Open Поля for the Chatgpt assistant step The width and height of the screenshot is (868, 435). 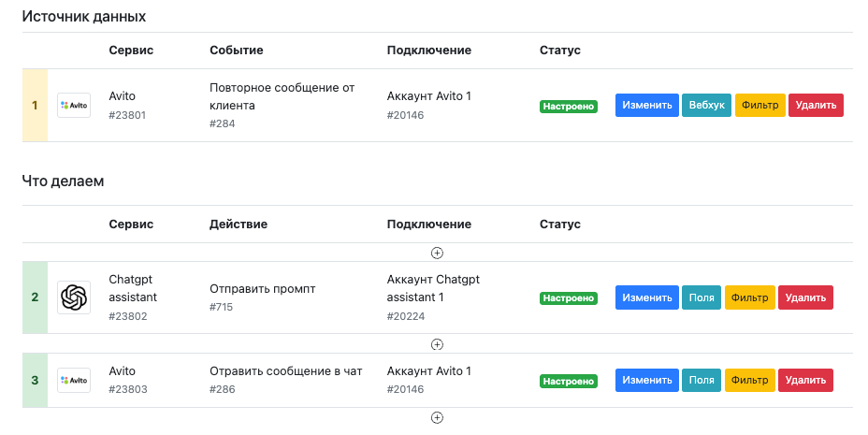pos(702,297)
